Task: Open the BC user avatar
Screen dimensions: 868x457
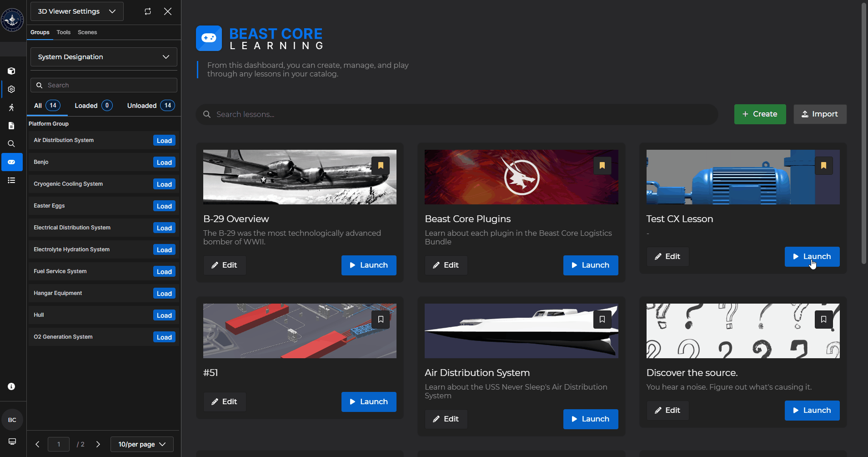Action: [12, 420]
